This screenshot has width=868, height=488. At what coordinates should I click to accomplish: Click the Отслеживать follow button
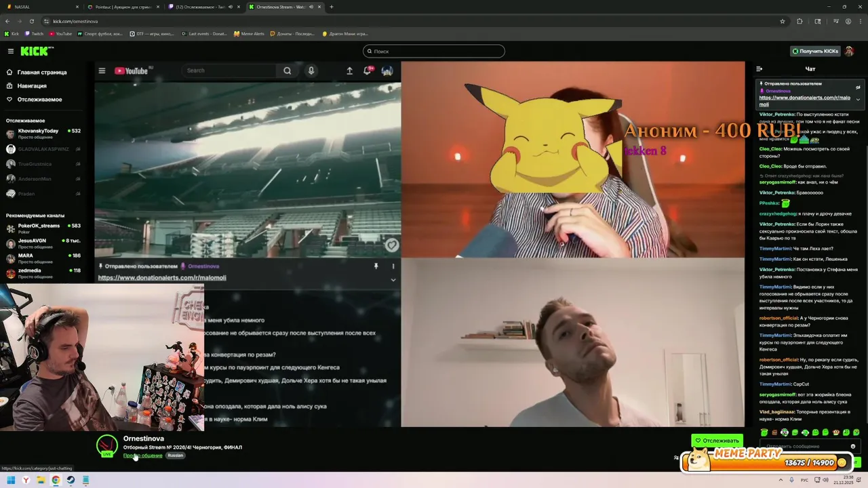coord(717,441)
